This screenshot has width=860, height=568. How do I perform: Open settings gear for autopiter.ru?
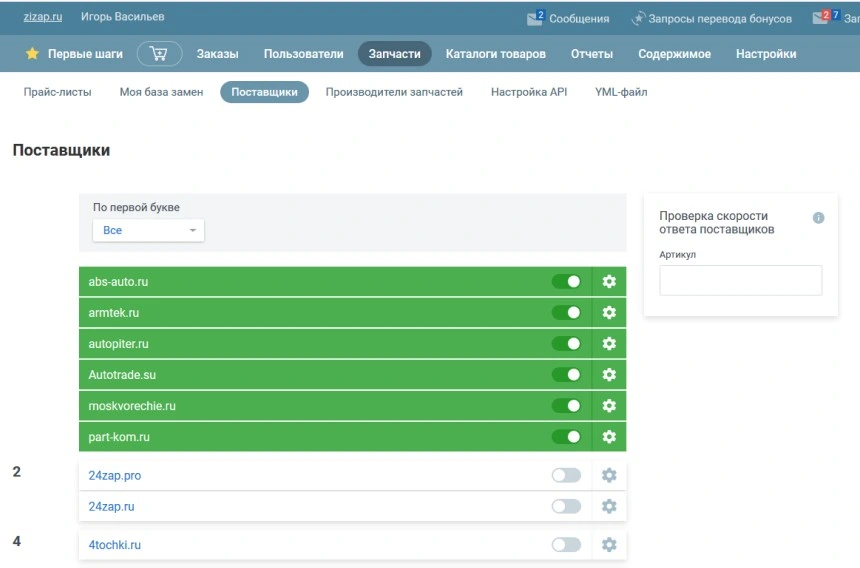pos(609,344)
